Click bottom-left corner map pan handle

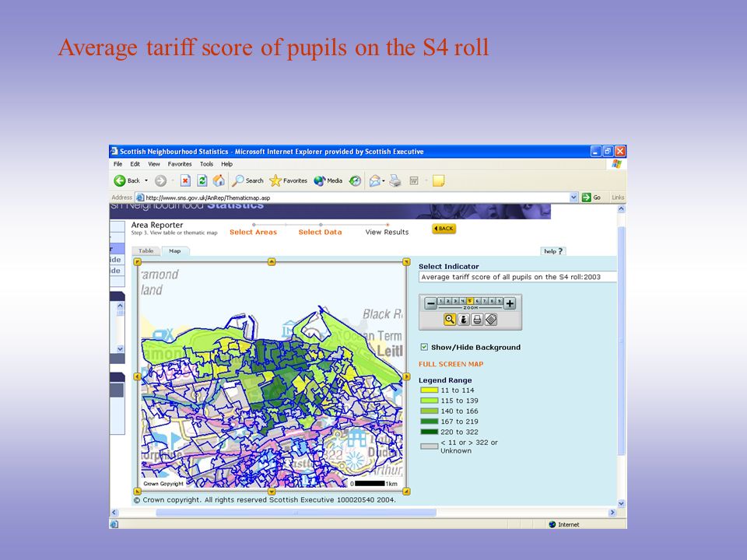137,492
